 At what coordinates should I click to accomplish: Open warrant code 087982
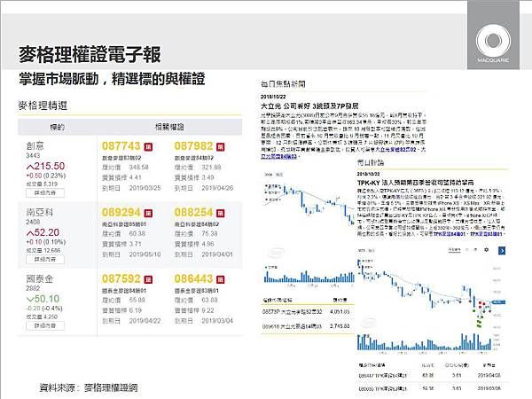193,146
